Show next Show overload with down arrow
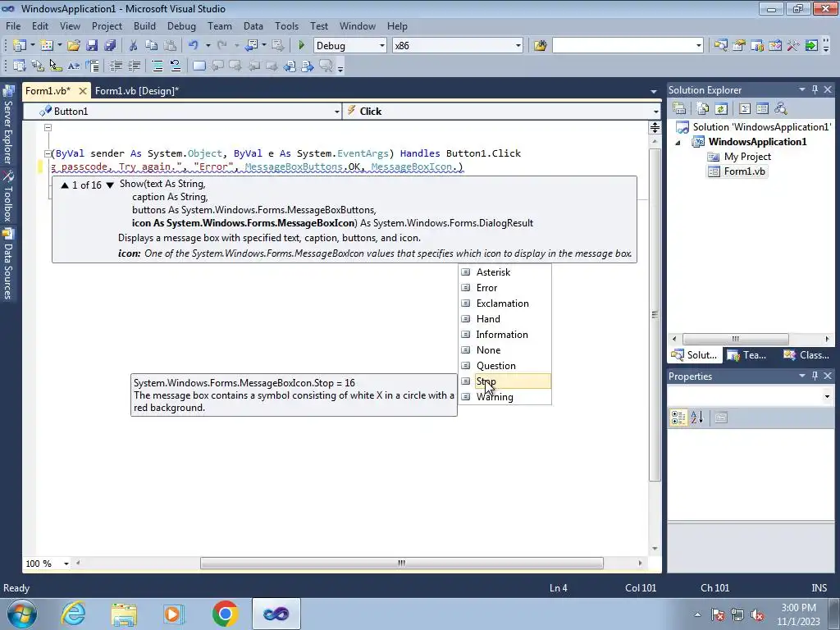The width and height of the screenshot is (840, 630). [110, 185]
